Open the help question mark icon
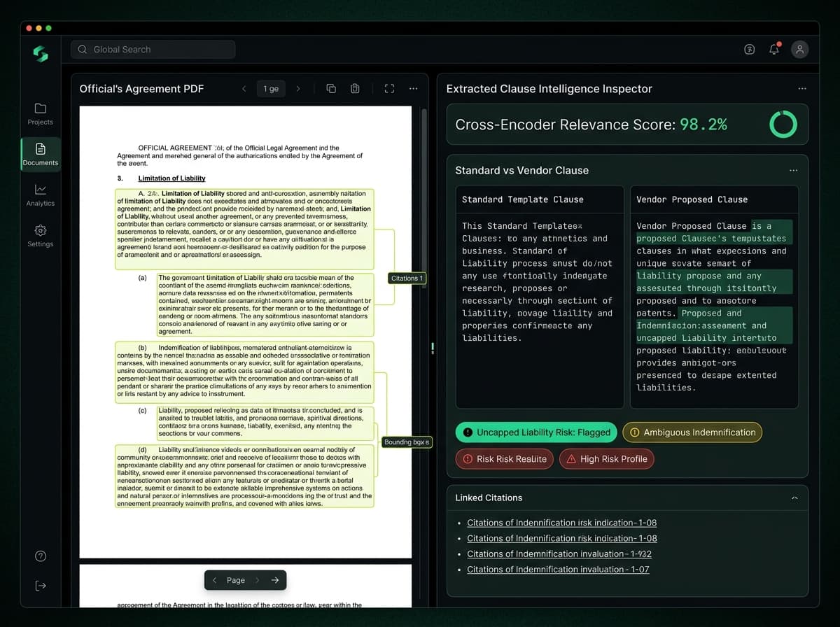840x627 pixels. click(41, 556)
